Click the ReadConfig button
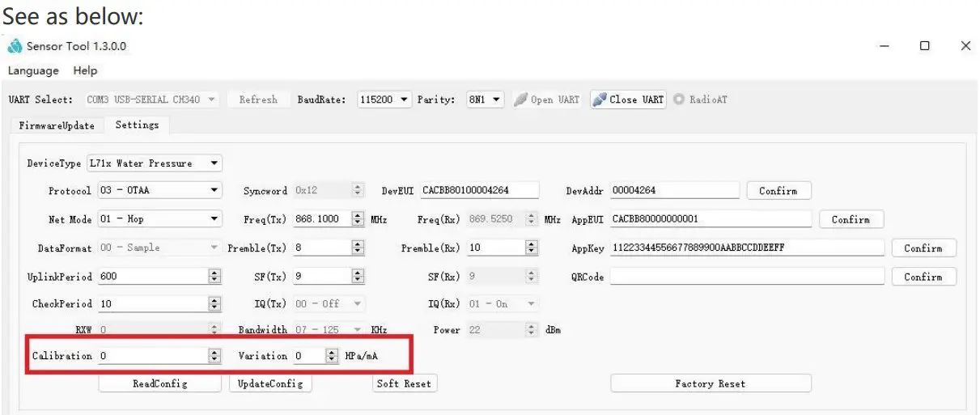This screenshot has height=415, width=980. click(x=159, y=383)
